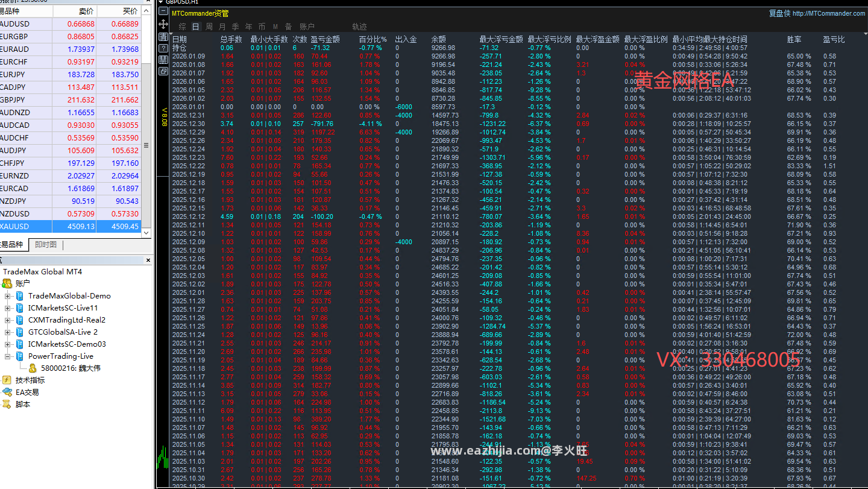
Task: Close the navigator panel with X
Action: pyautogui.click(x=148, y=260)
